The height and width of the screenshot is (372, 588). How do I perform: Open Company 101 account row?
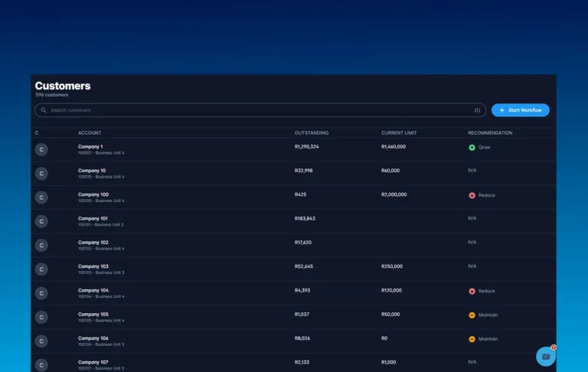pyautogui.click(x=93, y=218)
